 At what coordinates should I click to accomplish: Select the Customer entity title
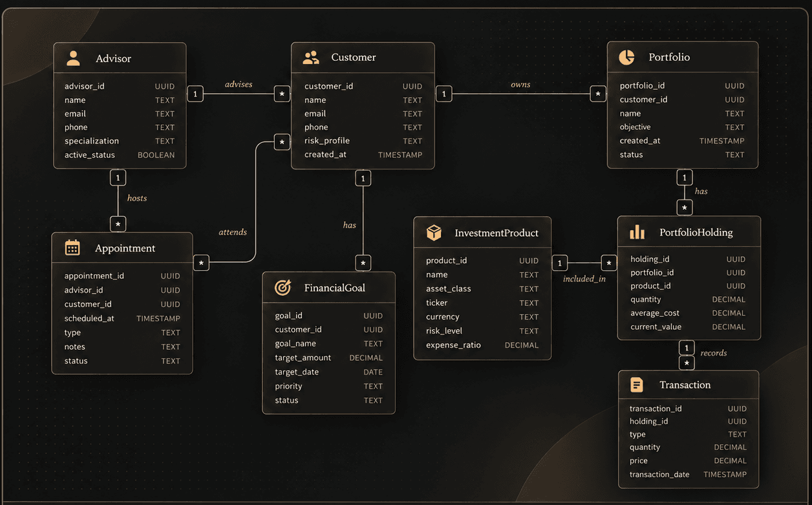pos(354,57)
